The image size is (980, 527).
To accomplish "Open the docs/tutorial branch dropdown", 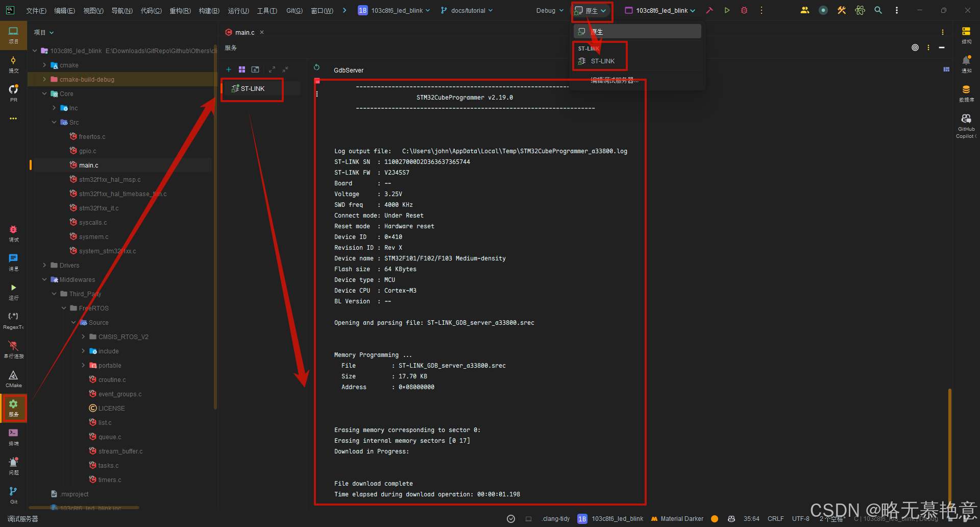I will point(467,10).
